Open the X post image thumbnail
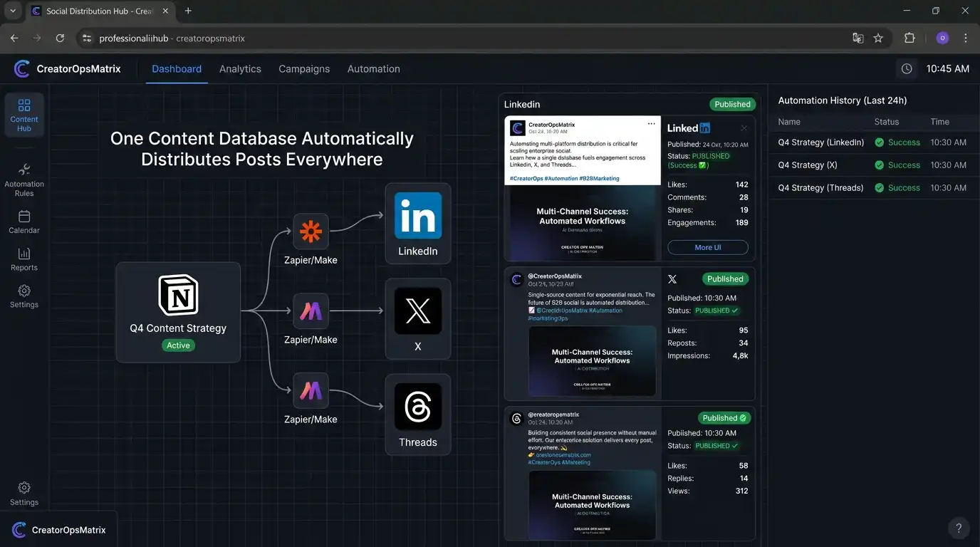980x547 pixels. click(592, 361)
